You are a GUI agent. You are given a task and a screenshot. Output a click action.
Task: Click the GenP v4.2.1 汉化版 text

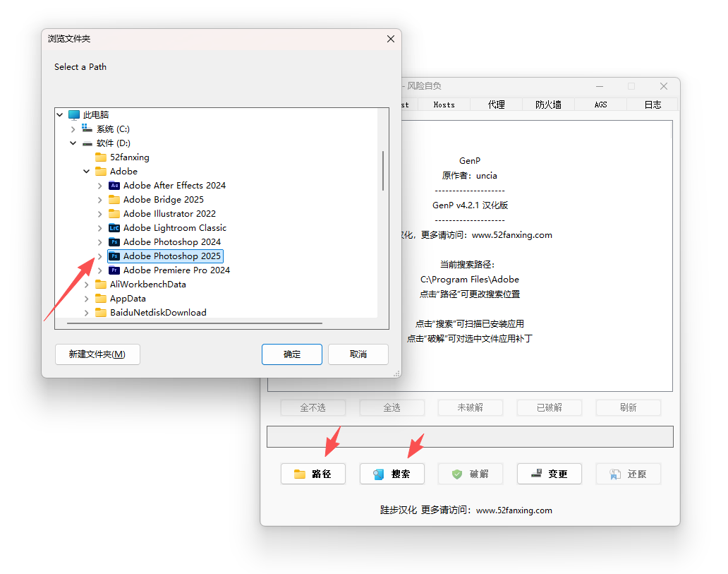[x=470, y=205]
